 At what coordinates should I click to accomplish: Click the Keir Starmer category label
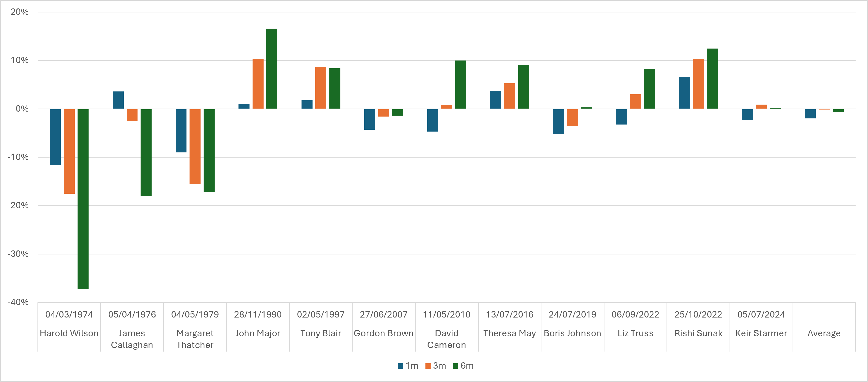point(761,333)
